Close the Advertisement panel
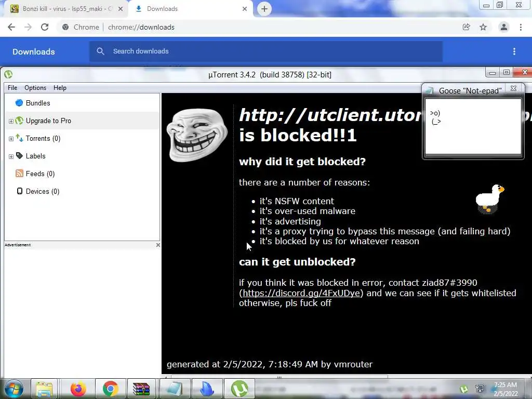 coord(158,245)
